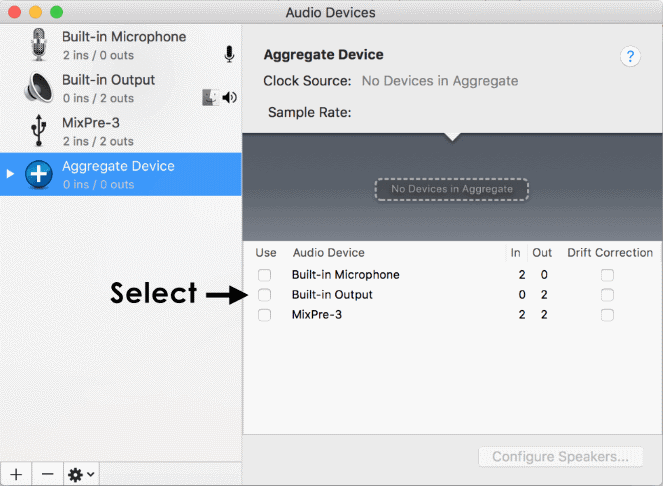Expand the Aggregate Device disclosure triangle
The image size is (663, 486).
point(10,174)
